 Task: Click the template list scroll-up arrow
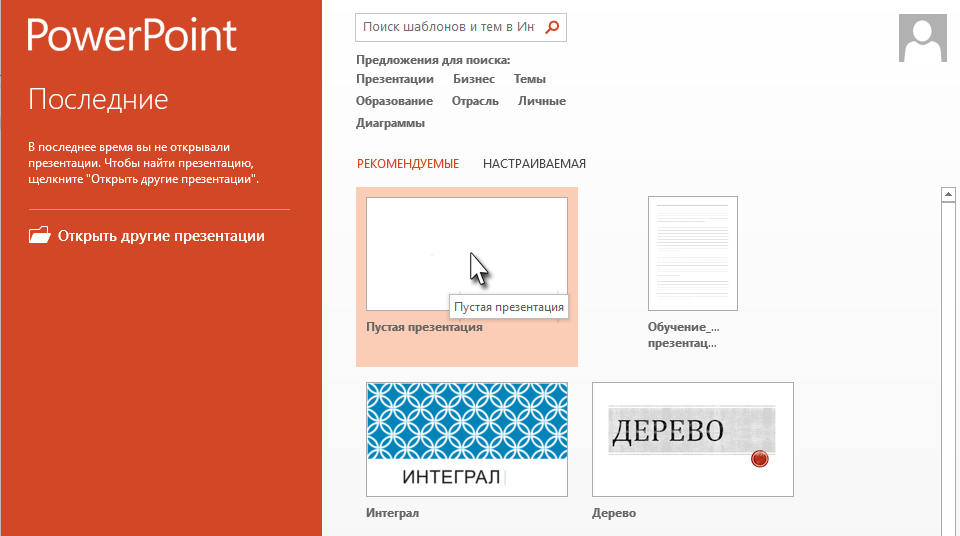(x=948, y=195)
